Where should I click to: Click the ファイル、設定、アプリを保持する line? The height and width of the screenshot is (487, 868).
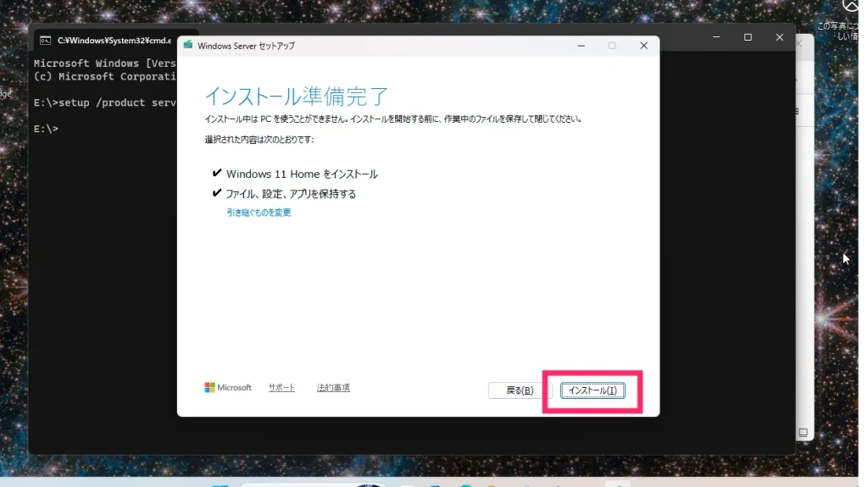[291, 194]
